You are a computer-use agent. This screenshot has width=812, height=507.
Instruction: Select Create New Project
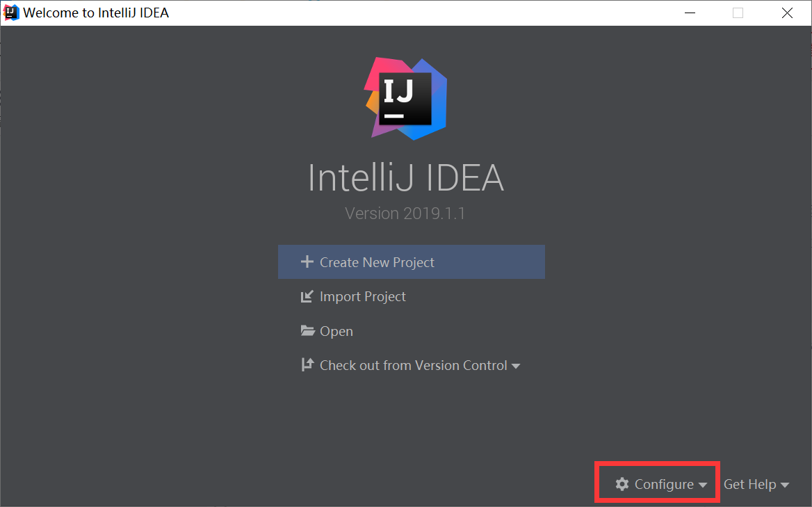(x=376, y=261)
